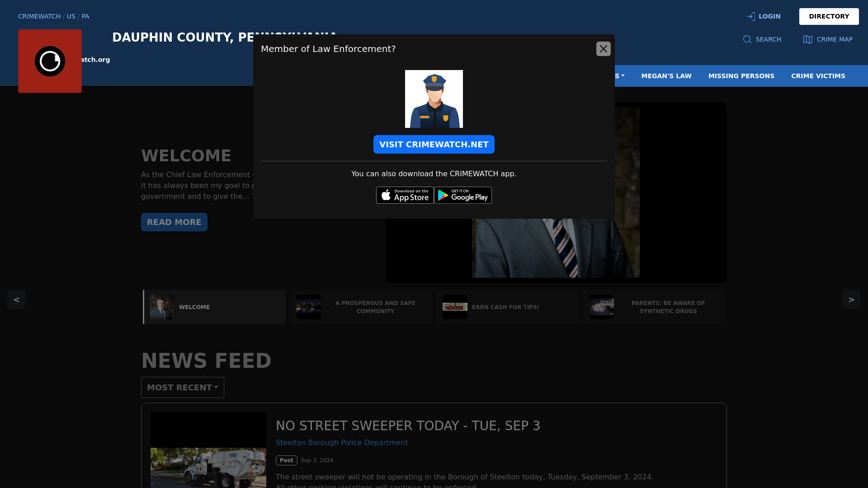Select the WELCOME carousel item
Viewport: 868px width, 488px height.
coord(214,307)
